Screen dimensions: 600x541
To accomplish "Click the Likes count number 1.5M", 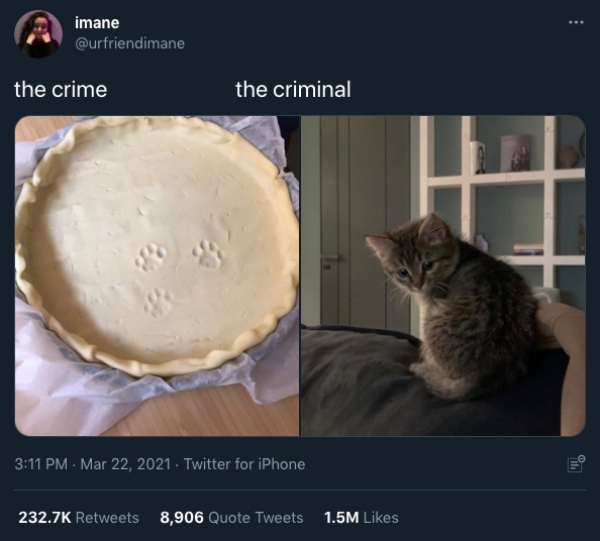I will [341, 518].
